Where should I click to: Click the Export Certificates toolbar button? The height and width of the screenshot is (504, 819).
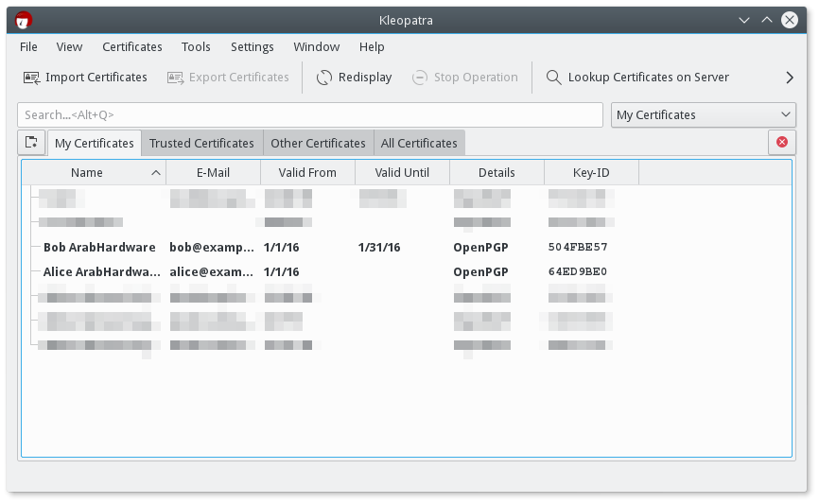click(228, 78)
